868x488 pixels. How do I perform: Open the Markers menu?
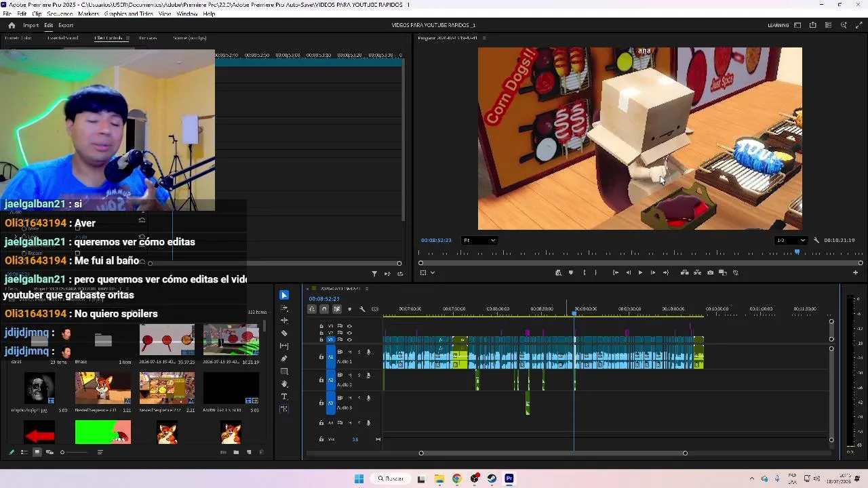(x=88, y=14)
